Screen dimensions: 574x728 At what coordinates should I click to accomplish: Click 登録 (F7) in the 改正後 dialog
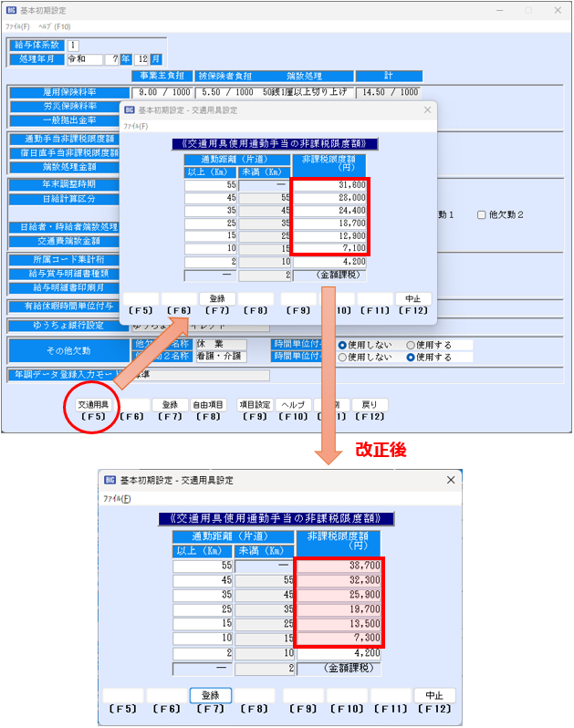tap(210, 695)
